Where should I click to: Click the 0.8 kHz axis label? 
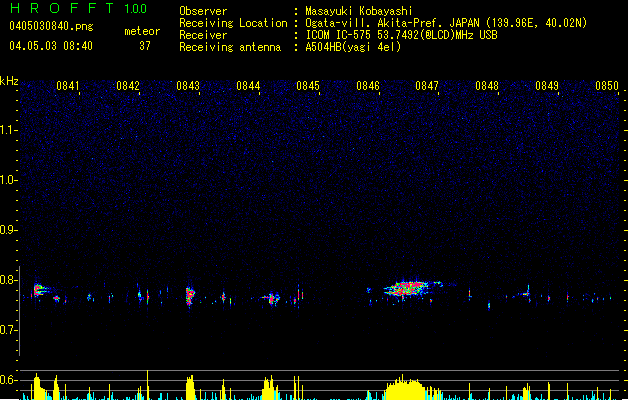pyautogui.click(x=8, y=280)
